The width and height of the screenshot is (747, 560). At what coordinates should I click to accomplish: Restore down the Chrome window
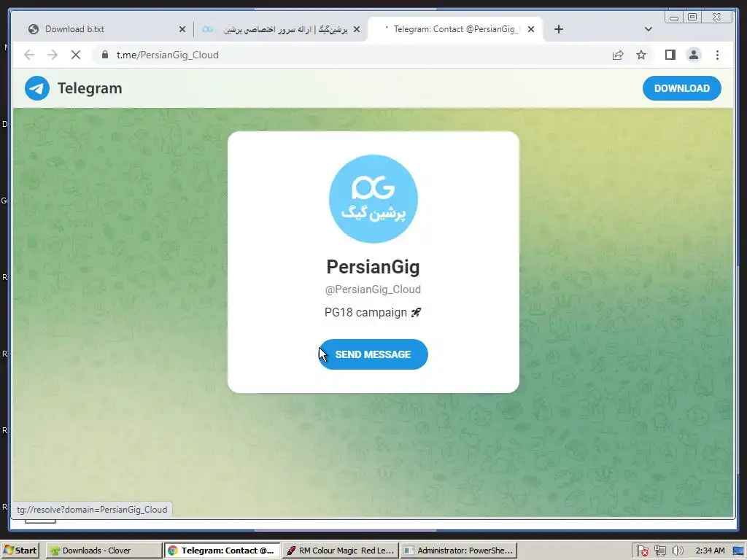point(692,17)
